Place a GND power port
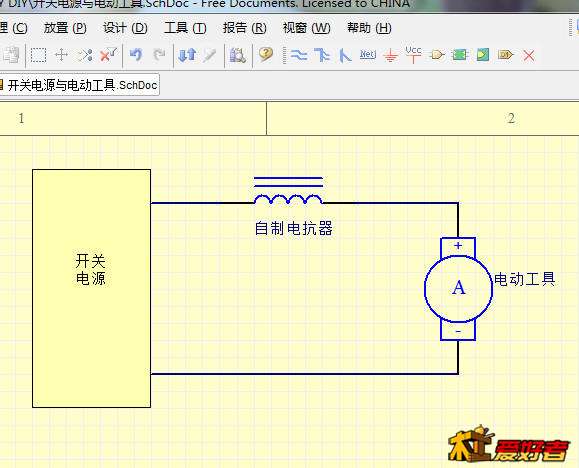The image size is (579, 468). pos(390,56)
